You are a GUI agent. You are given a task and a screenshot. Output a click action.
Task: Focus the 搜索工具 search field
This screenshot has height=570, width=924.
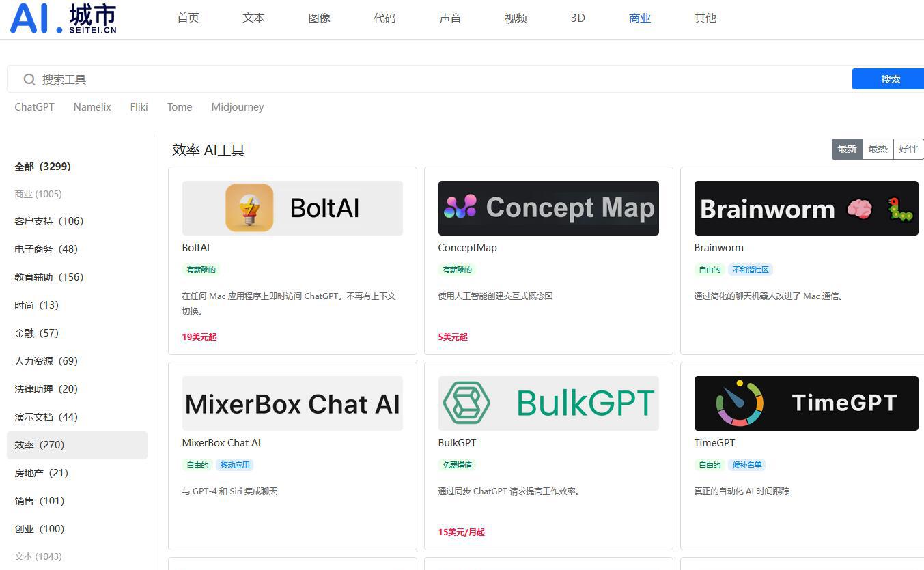[429, 79]
